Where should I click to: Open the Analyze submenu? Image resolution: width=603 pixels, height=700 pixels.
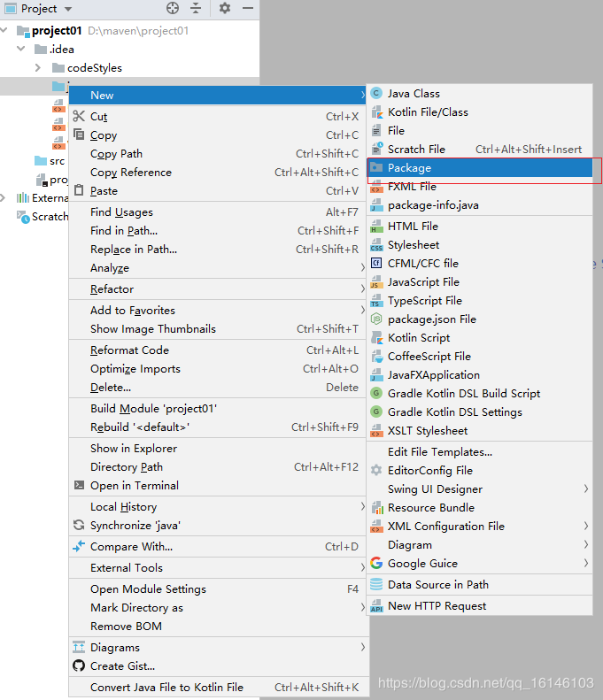[218, 268]
